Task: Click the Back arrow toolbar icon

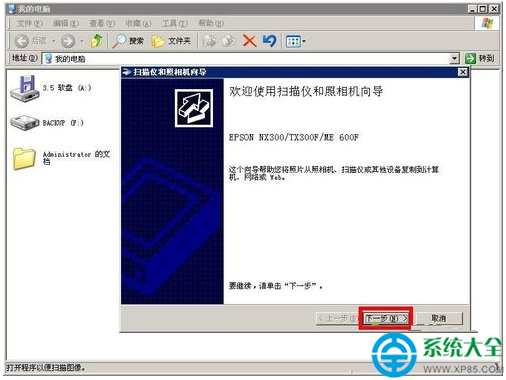Action: (22, 41)
